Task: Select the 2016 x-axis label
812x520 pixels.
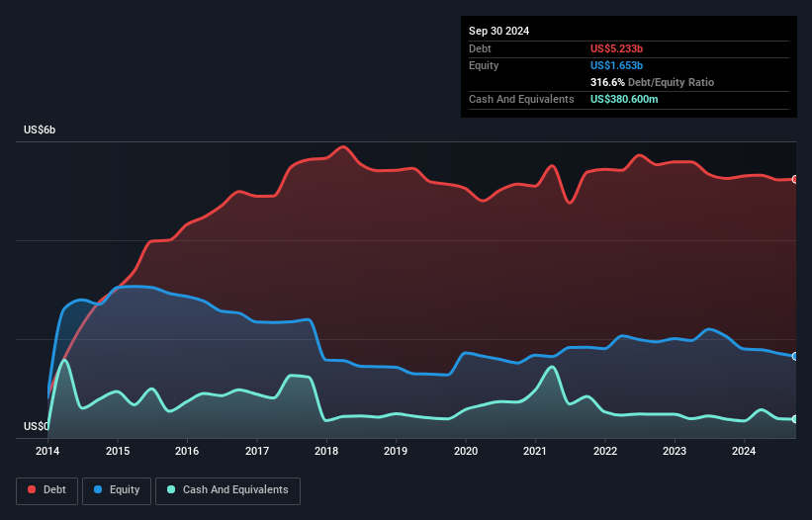Action: (x=187, y=451)
